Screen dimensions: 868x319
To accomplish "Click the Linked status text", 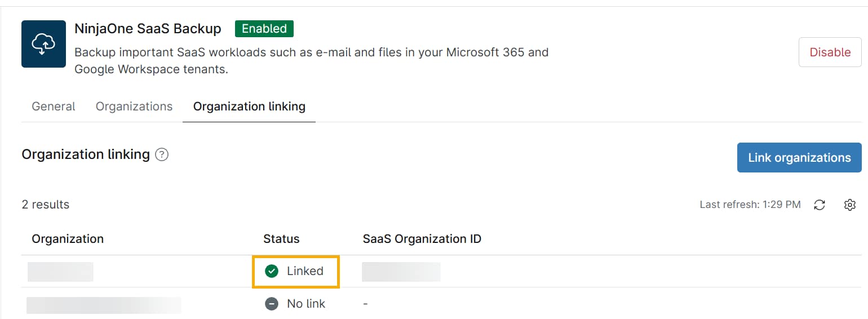I will click(305, 272).
